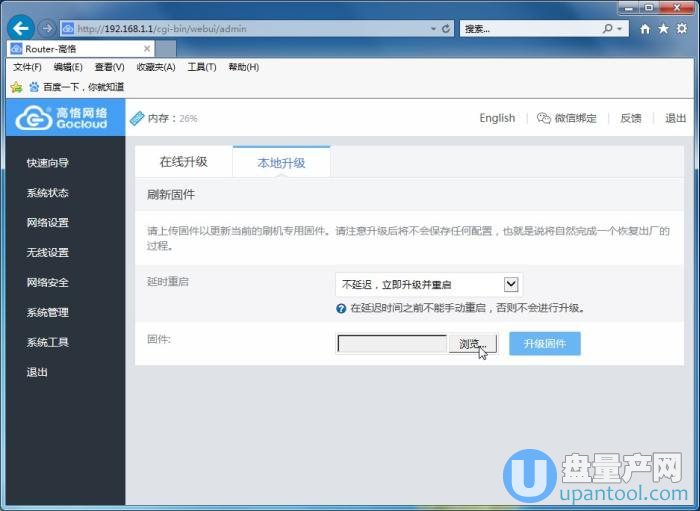This screenshot has height=511, width=700.
Task: Click the search magnifier icon
Action: point(607,29)
